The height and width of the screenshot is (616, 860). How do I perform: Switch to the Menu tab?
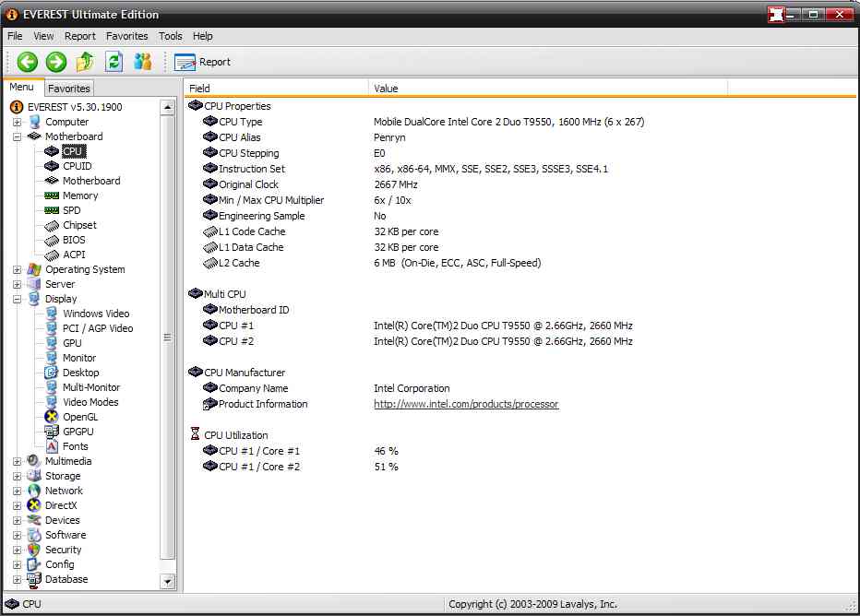click(21, 87)
